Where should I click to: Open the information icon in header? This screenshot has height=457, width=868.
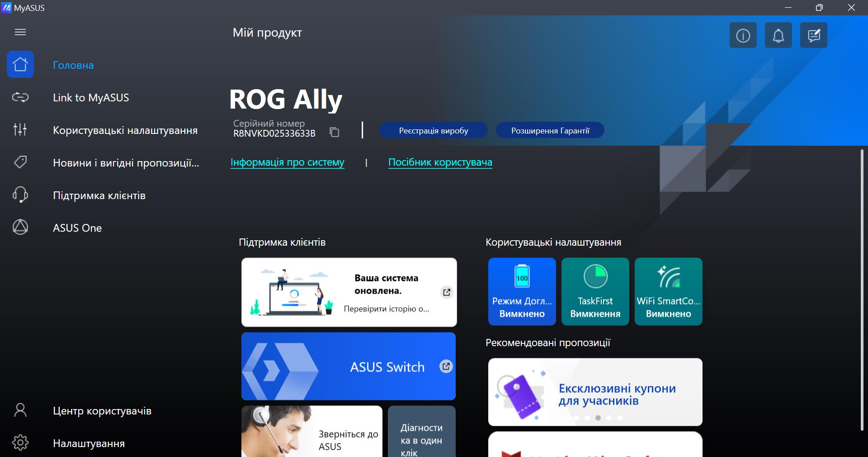[743, 35]
